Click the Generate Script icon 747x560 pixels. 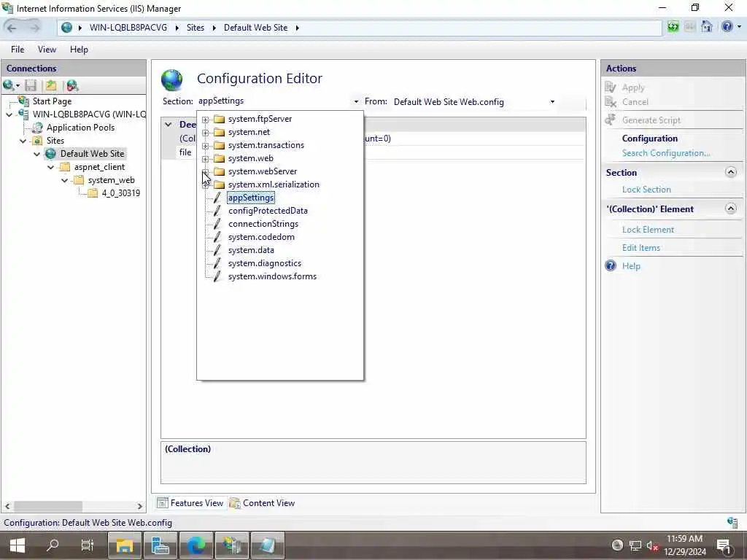[611, 120]
